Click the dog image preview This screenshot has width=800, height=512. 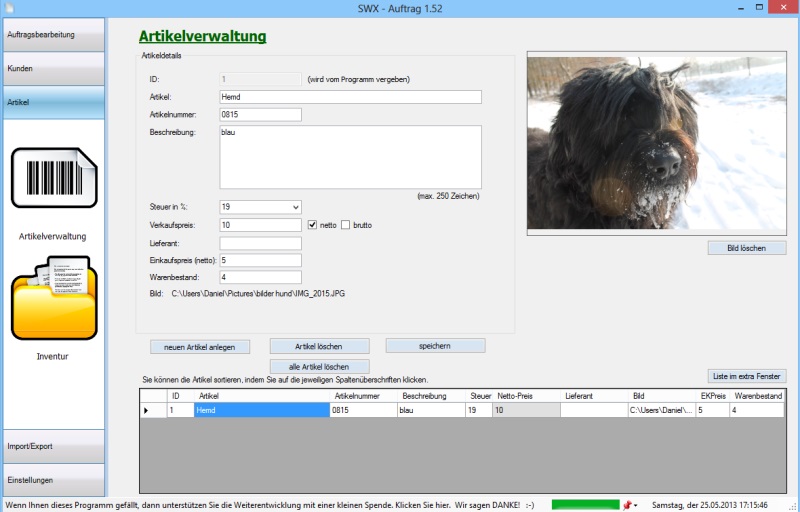click(656, 144)
